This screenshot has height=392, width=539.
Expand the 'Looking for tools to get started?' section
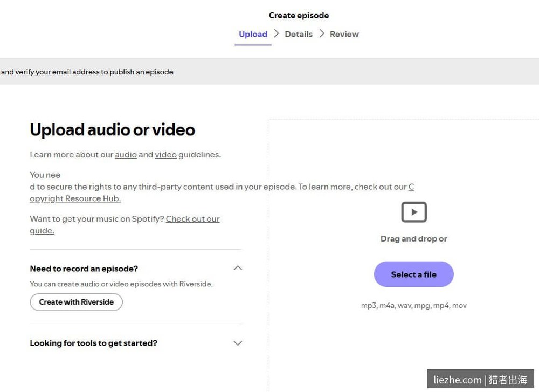(238, 343)
